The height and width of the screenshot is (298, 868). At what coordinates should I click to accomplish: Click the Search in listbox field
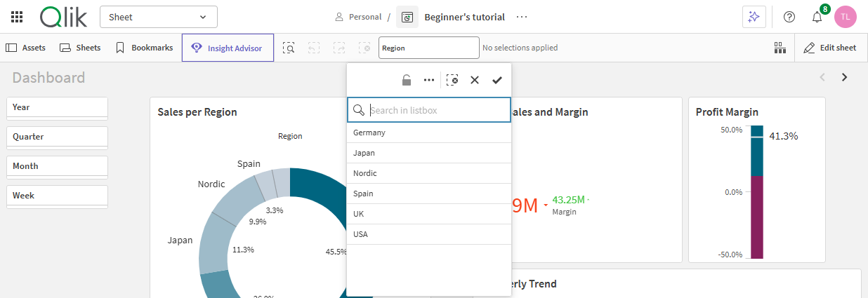coord(437,110)
